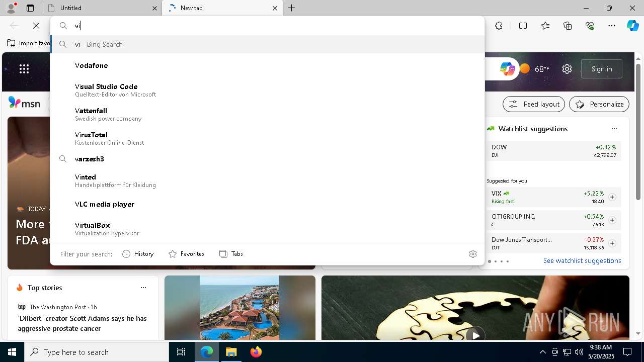Open Copilot sidebar icon
This screenshot has width=644, height=362.
tap(632, 26)
